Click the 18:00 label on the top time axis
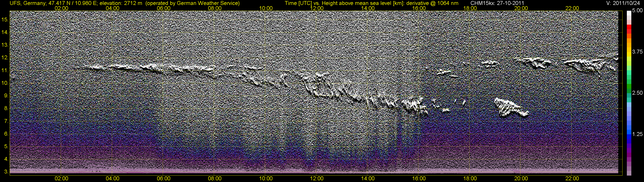This screenshot has width=644, height=182. click(470, 8)
